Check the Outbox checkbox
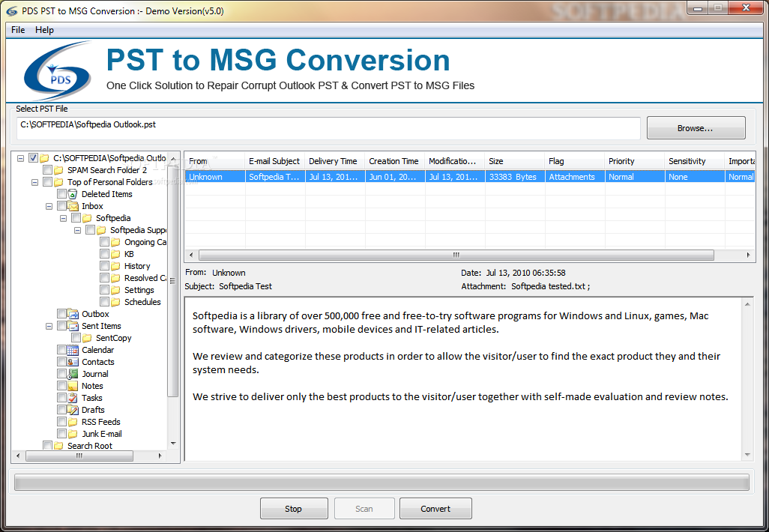The width and height of the screenshot is (769, 532). click(x=61, y=314)
